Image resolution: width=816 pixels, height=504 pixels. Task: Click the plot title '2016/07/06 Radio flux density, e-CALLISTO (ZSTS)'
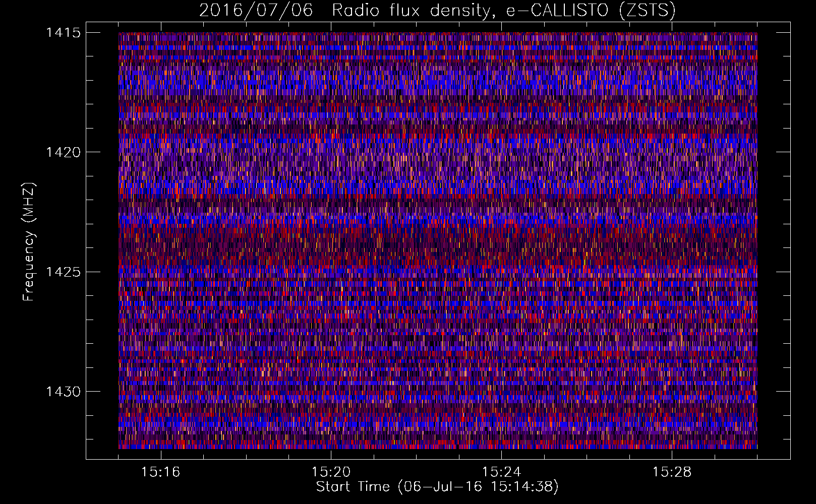(437, 10)
